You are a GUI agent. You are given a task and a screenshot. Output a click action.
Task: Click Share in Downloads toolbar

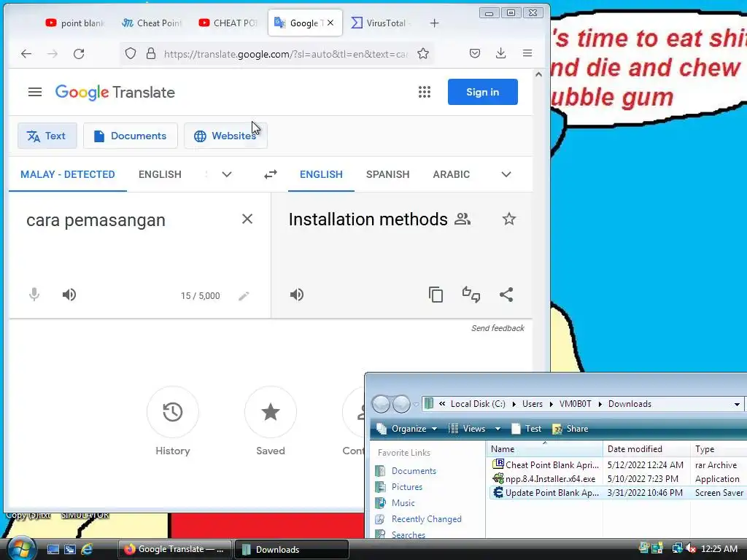[x=570, y=429]
